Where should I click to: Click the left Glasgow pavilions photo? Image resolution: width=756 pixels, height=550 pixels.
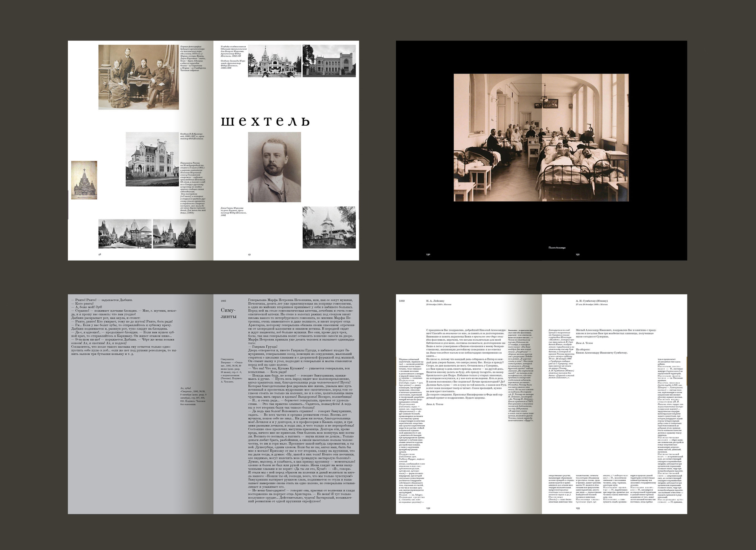click(125, 234)
